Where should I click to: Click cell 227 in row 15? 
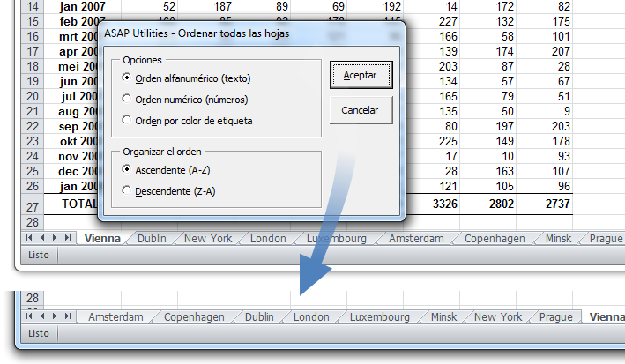pos(432,21)
